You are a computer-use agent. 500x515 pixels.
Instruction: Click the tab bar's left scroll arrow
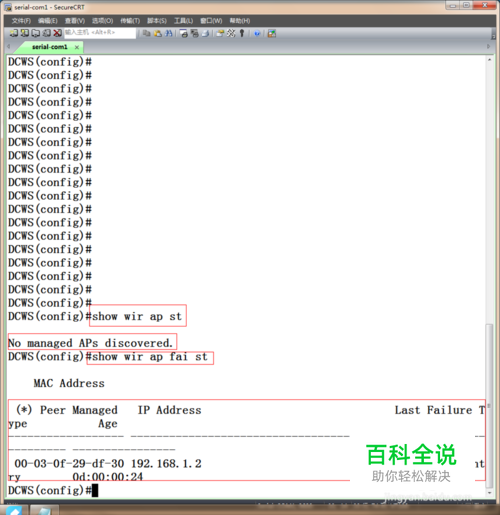pyautogui.click(x=9, y=47)
